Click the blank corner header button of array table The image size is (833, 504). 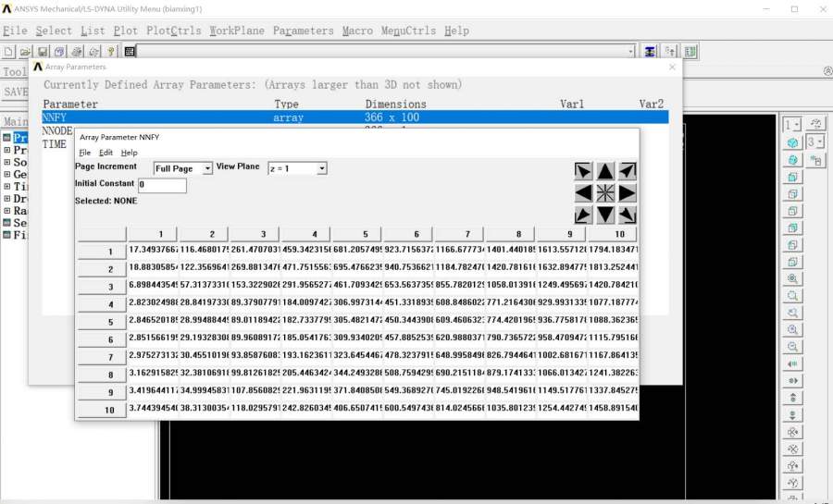tap(102, 234)
